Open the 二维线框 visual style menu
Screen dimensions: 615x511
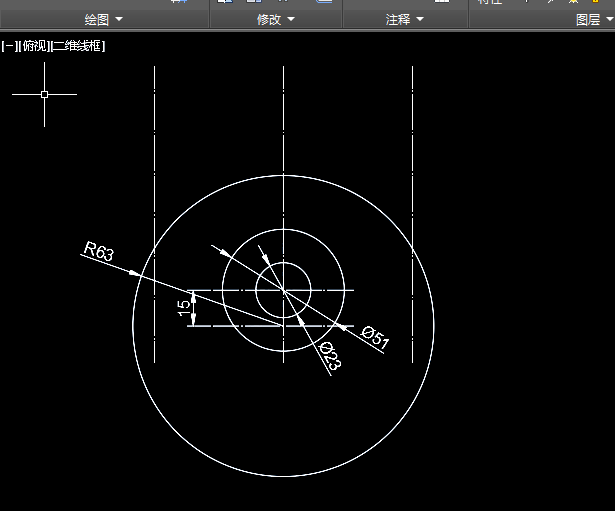pyautogui.click(x=78, y=46)
